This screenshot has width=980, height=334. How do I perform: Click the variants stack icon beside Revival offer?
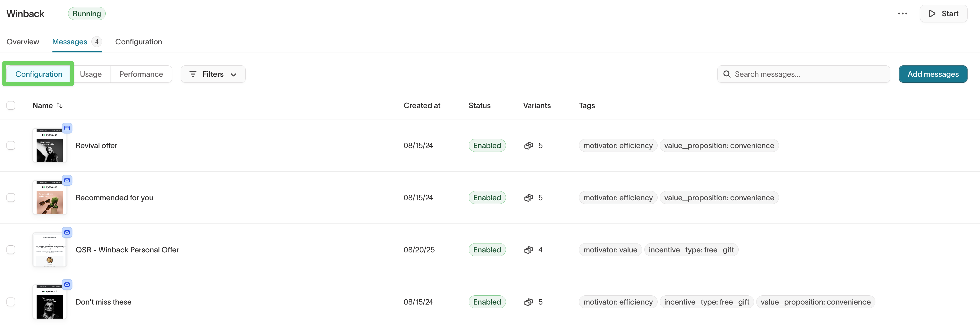pyautogui.click(x=528, y=145)
